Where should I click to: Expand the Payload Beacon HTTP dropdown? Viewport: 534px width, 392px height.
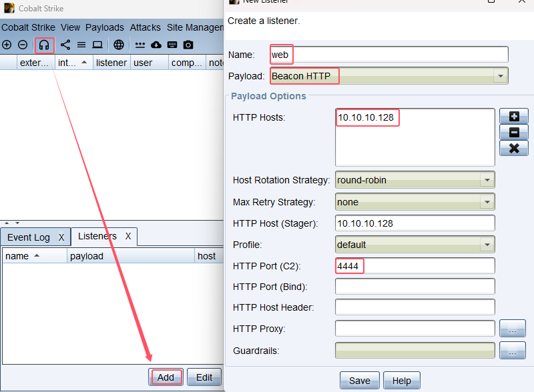[501, 76]
